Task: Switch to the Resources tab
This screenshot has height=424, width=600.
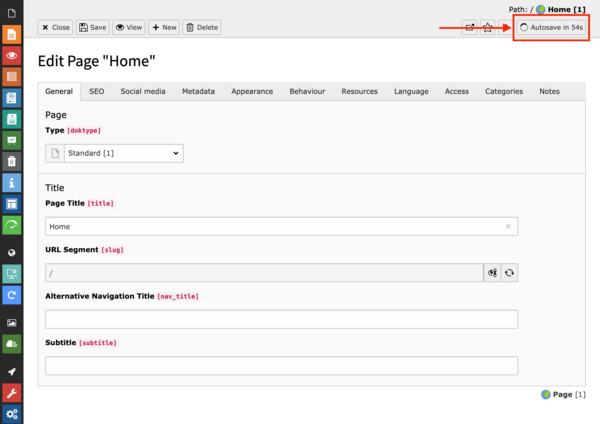Action: [x=360, y=91]
